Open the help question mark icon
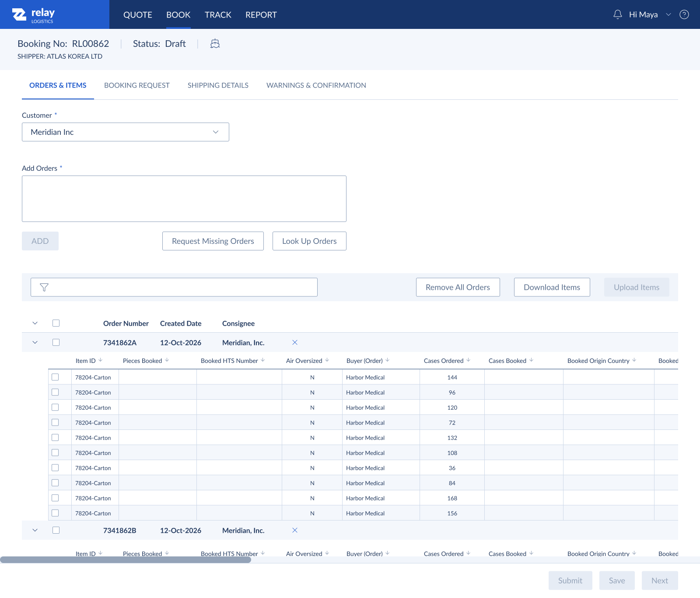Screen dimensions: 700x598 click(x=684, y=14)
